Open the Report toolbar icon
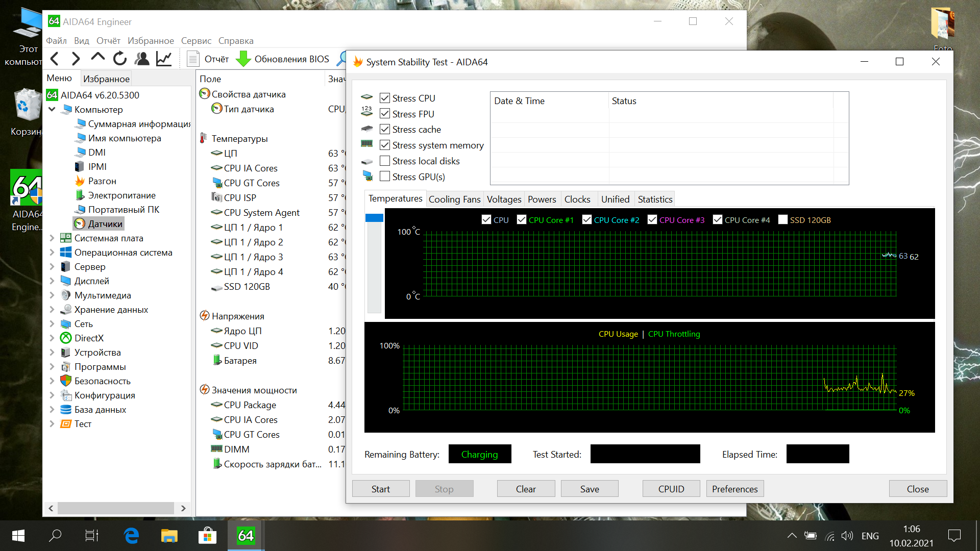This screenshot has width=980, height=551. [193, 59]
